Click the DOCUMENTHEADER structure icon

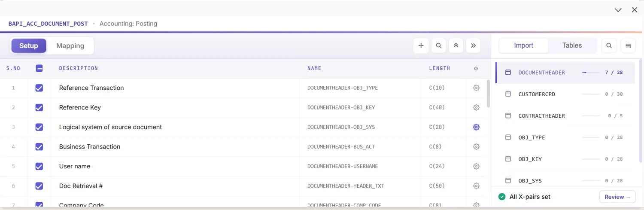coord(508,73)
